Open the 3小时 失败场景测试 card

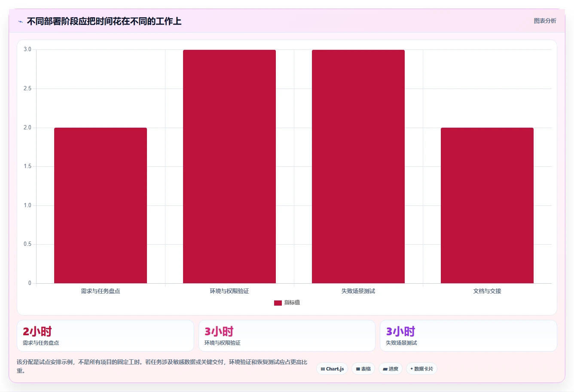click(468, 336)
